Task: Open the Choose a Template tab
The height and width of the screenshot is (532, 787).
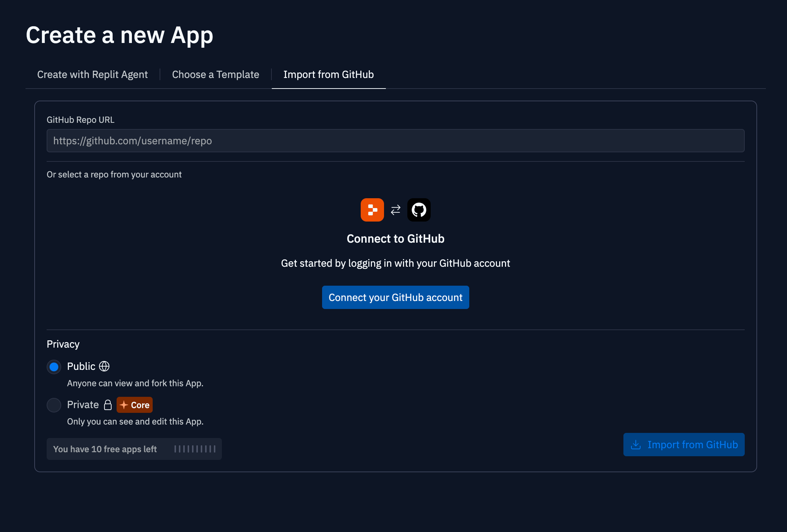Action: [x=216, y=75]
